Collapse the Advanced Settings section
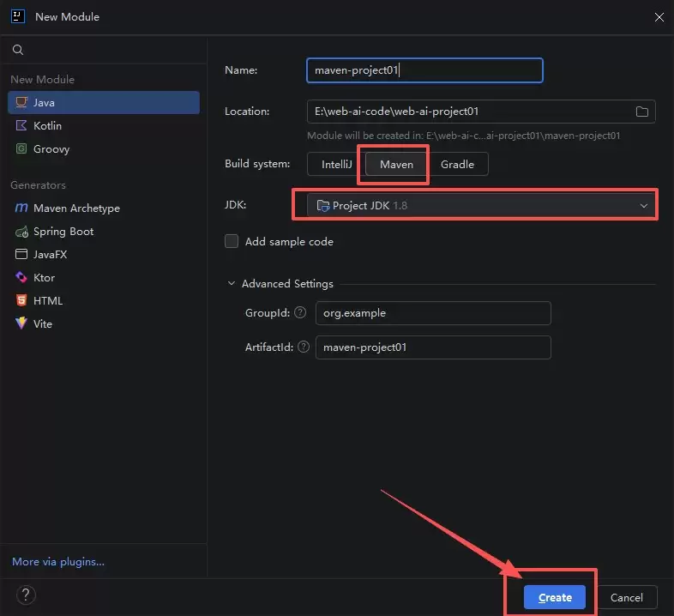Screen dimensions: 674x616 [232, 283]
